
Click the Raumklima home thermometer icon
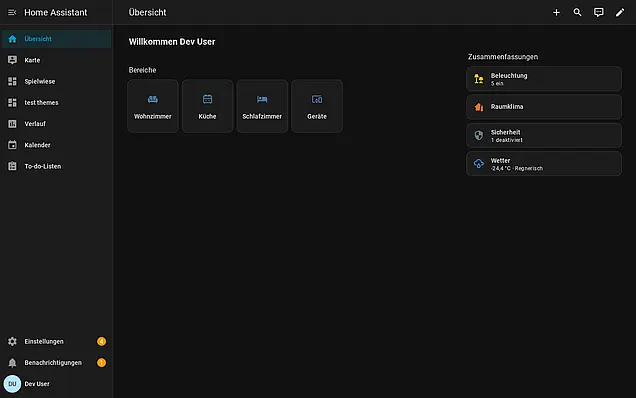(x=479, y=107)
